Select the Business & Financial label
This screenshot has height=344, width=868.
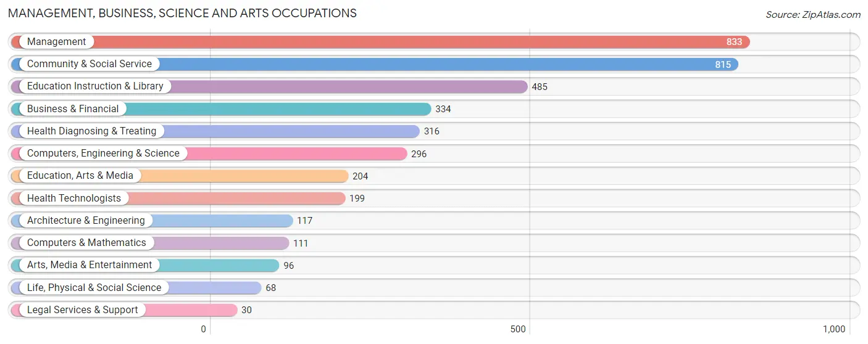point(73,109)
